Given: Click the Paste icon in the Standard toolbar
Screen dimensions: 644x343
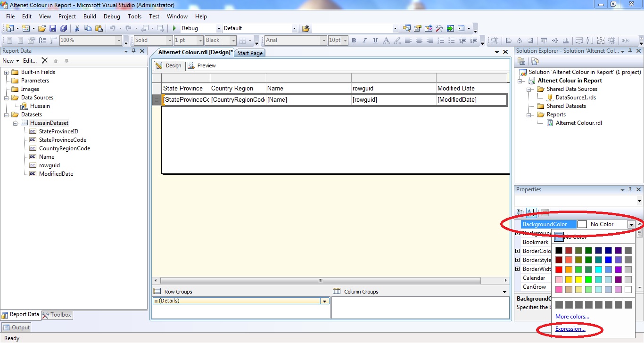Looking at the screenshot, I should (x=99, y=28).
